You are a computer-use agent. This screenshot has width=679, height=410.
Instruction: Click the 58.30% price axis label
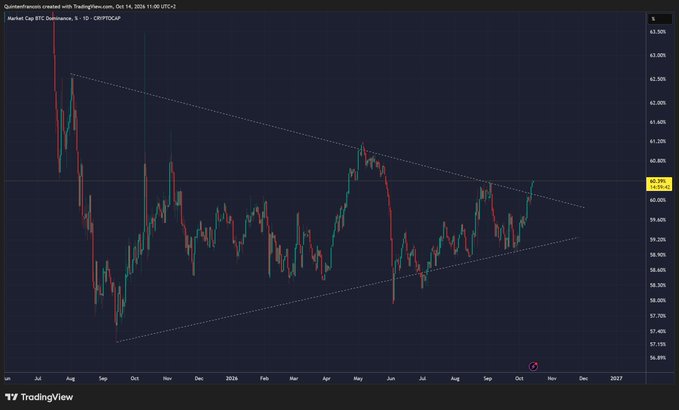[x=657, y=285]
